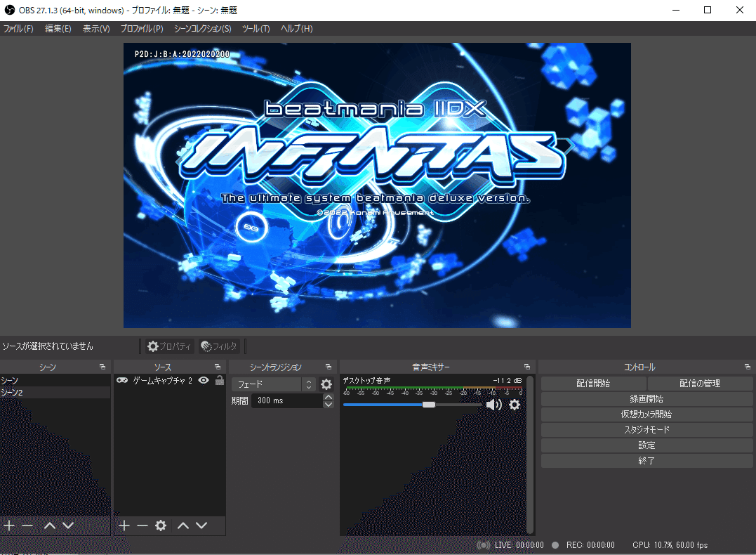Pop out the Controls dock panel
Image resolution: width=756 pixels, height=555 pixels.
tap(748, 367)
